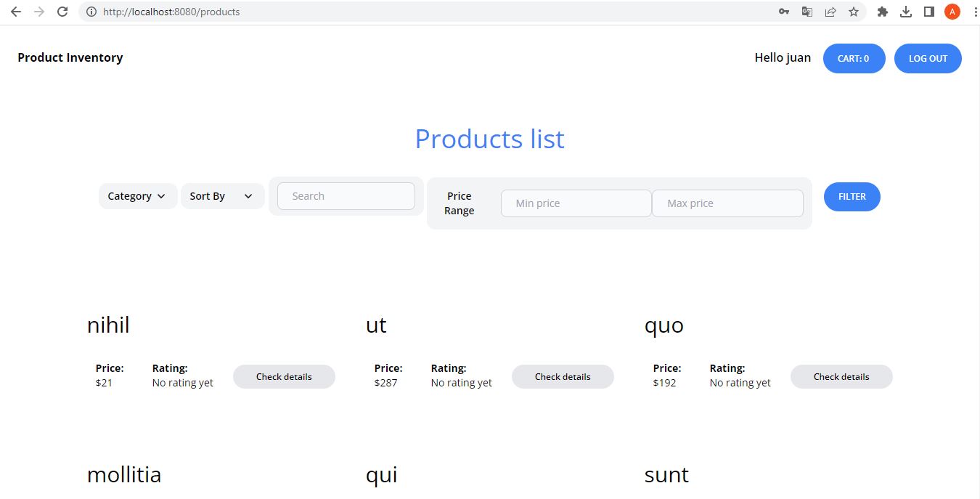
Task: Open the browser three-dot menu
Action: (x=975, y=12)
